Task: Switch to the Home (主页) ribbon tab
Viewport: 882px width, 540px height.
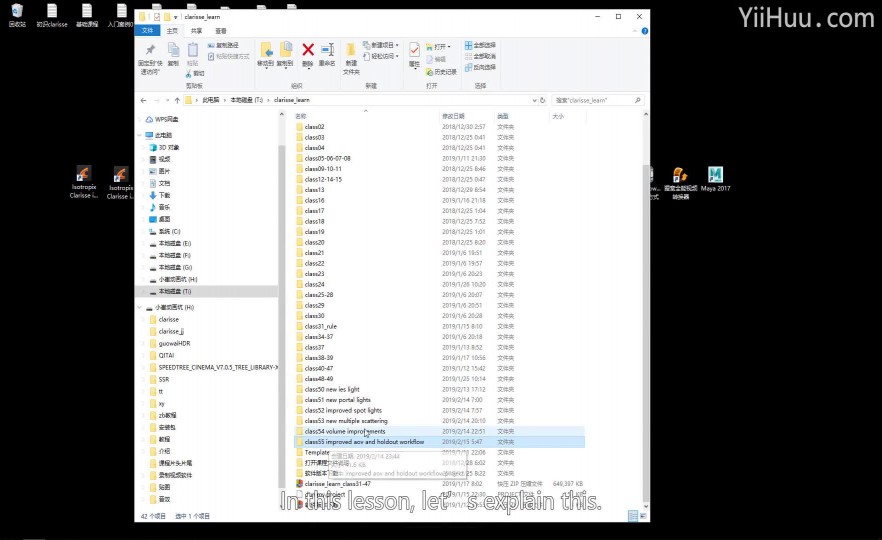Action: [x=172, y=31]
